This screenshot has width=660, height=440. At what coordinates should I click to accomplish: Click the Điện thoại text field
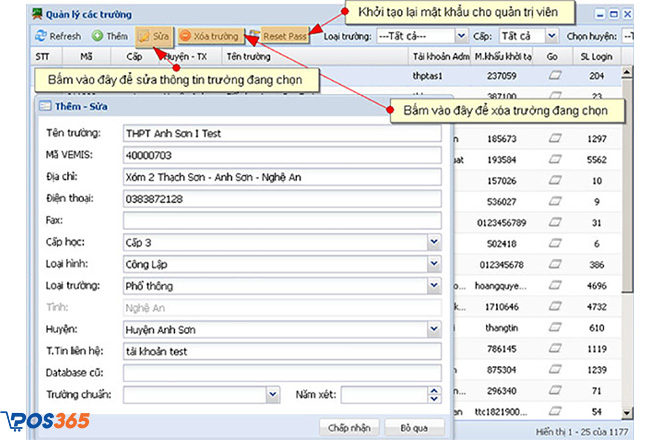click(281, 199)
